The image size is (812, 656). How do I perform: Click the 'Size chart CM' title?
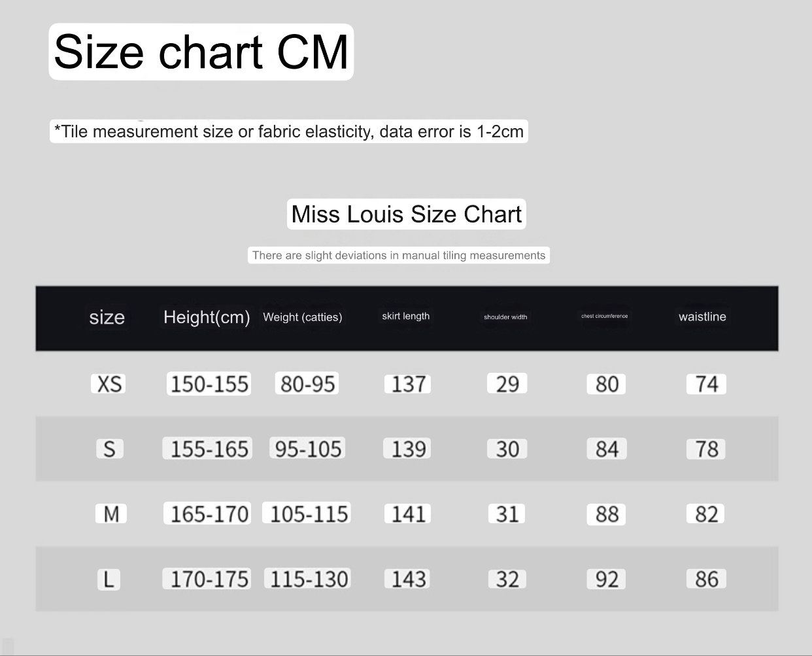pos(201,52)
